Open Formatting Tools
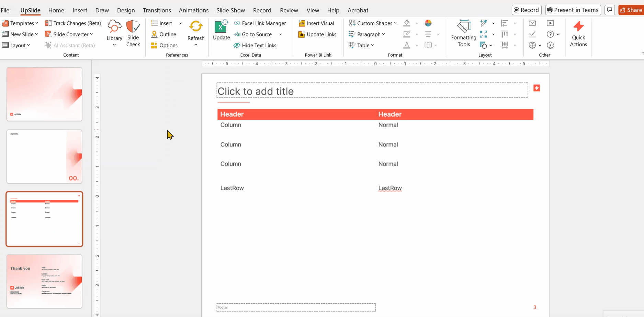The image size is (644, 317). point(463,33)
